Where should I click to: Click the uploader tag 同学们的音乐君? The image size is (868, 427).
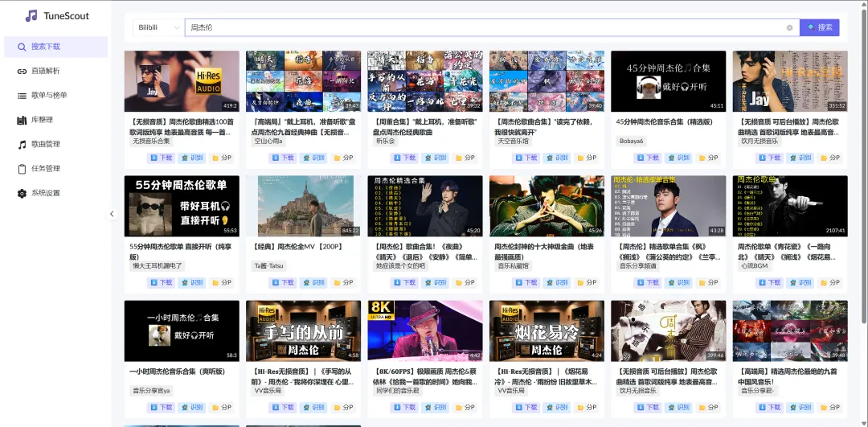(x=397, y=391)
